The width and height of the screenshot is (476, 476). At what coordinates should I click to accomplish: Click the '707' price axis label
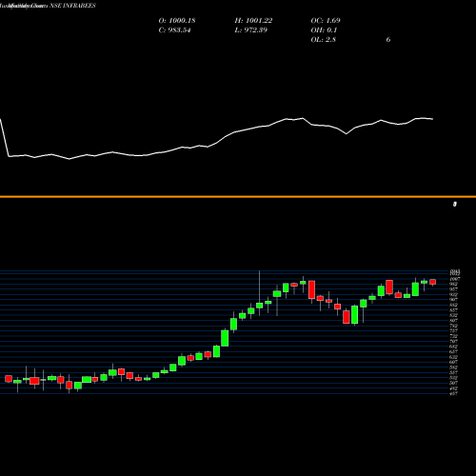[454, 342]
